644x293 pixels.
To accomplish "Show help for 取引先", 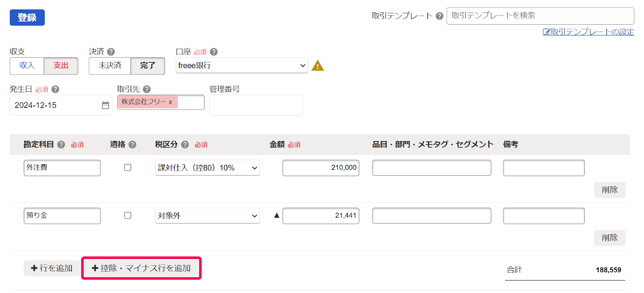I will pyautogui.click(x=147, y=89).
